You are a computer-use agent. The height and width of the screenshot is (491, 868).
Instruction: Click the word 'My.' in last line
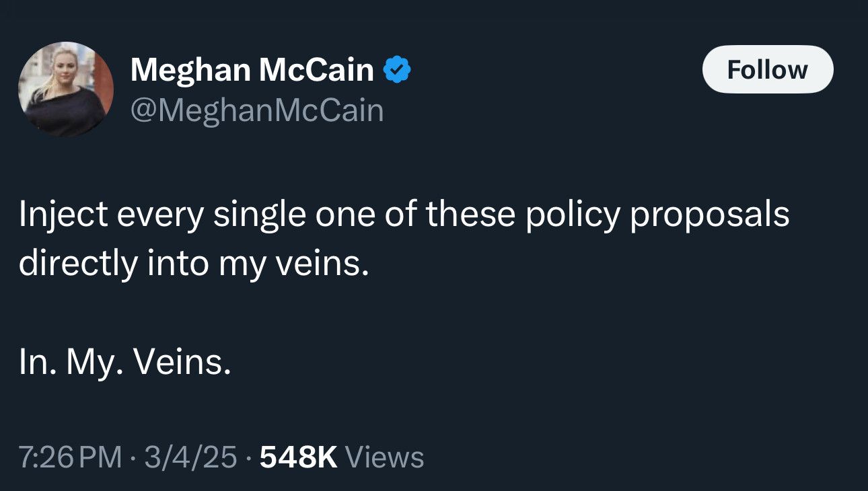pos(95,363)
